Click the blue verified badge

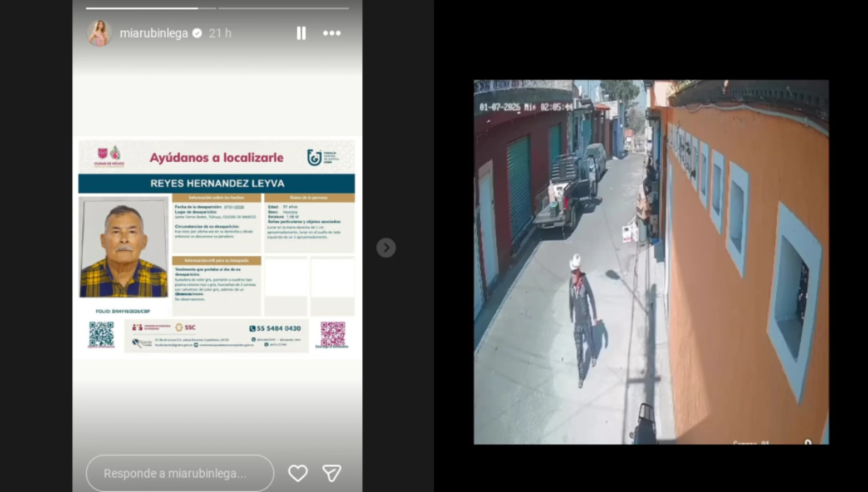197,33
